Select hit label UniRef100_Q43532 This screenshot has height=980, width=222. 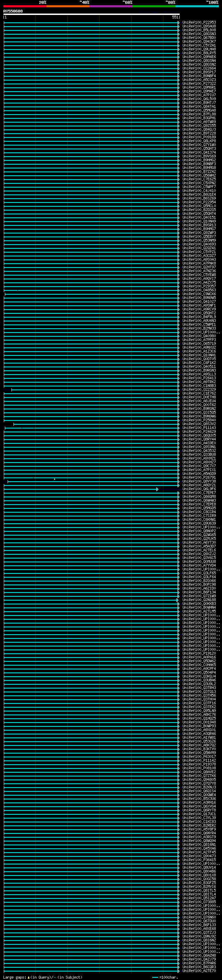(199, 451)
